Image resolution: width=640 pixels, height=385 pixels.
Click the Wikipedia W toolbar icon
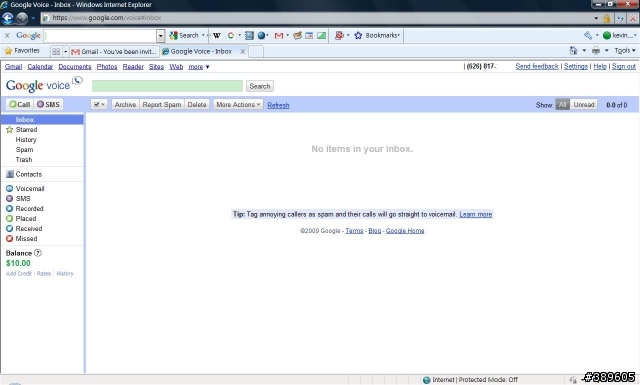tap(217, 36)
